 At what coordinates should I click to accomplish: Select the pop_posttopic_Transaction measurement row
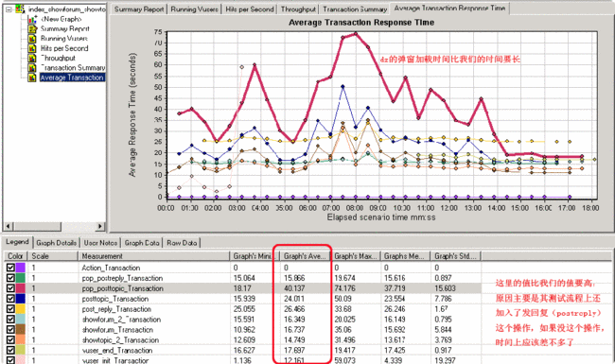[242, 288]
